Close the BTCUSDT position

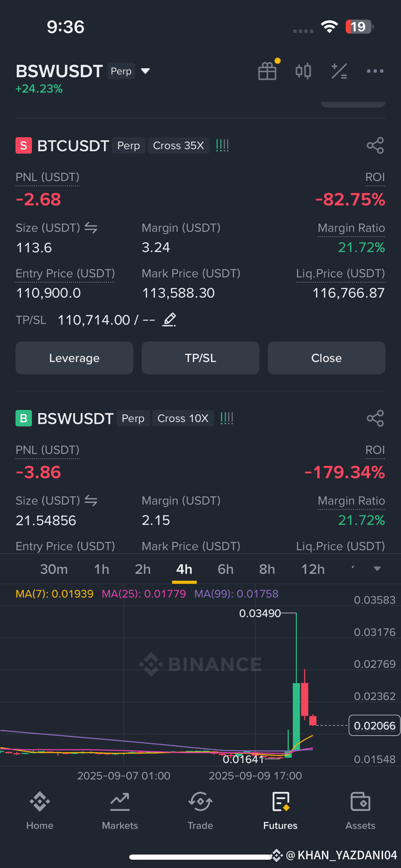pyautogui.click(x=326, y=358)
